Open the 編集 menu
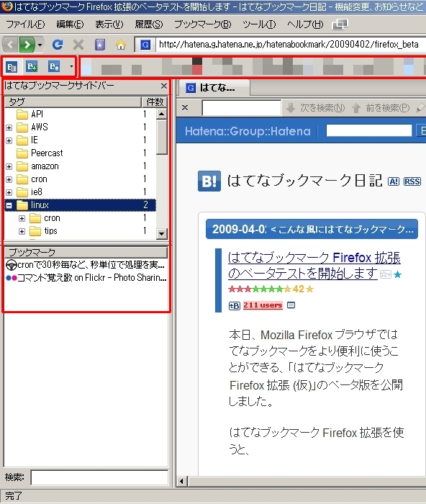 70,24
